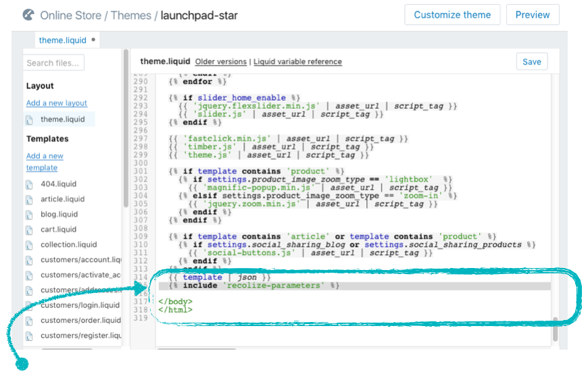This screenshot has height=374, width=588.
Task: Click the Templates section heading
Action: pos(47,138)
